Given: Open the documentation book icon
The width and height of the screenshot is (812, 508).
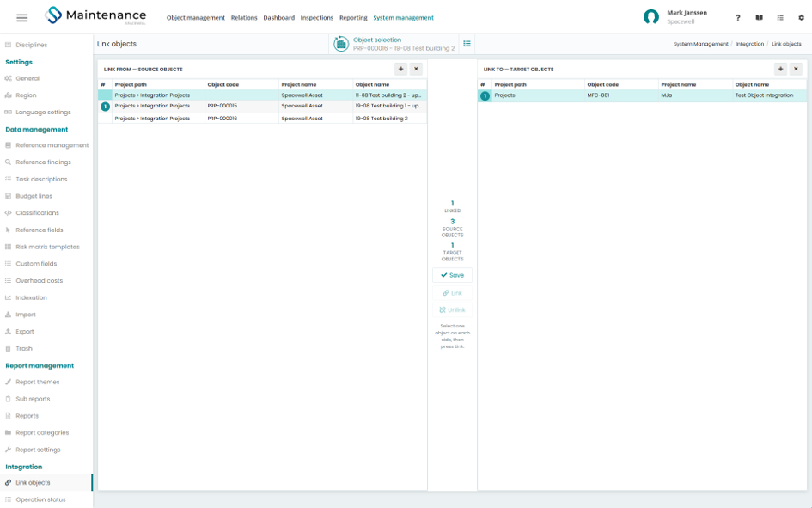Looking at the screenshot, I should coord(759,17).
